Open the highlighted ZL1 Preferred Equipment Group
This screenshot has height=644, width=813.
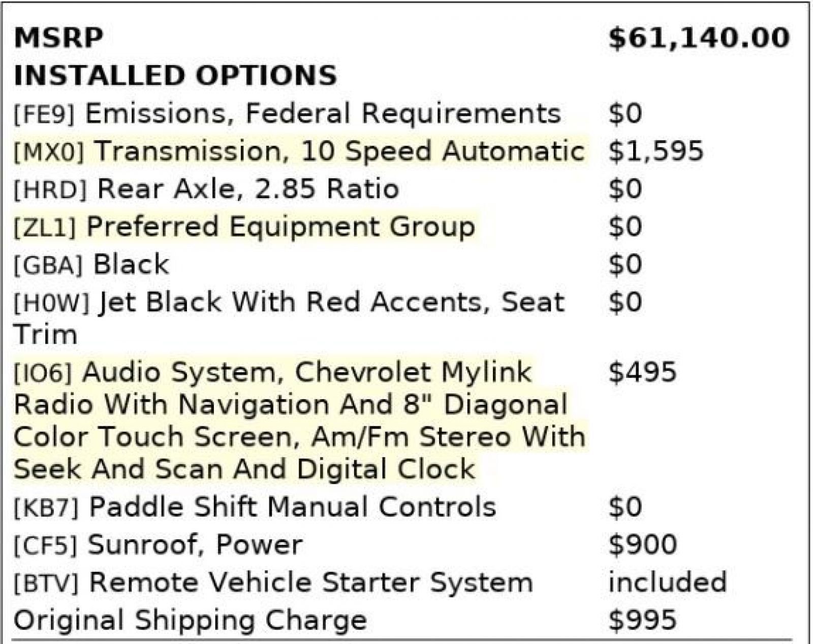click(244, 227)
